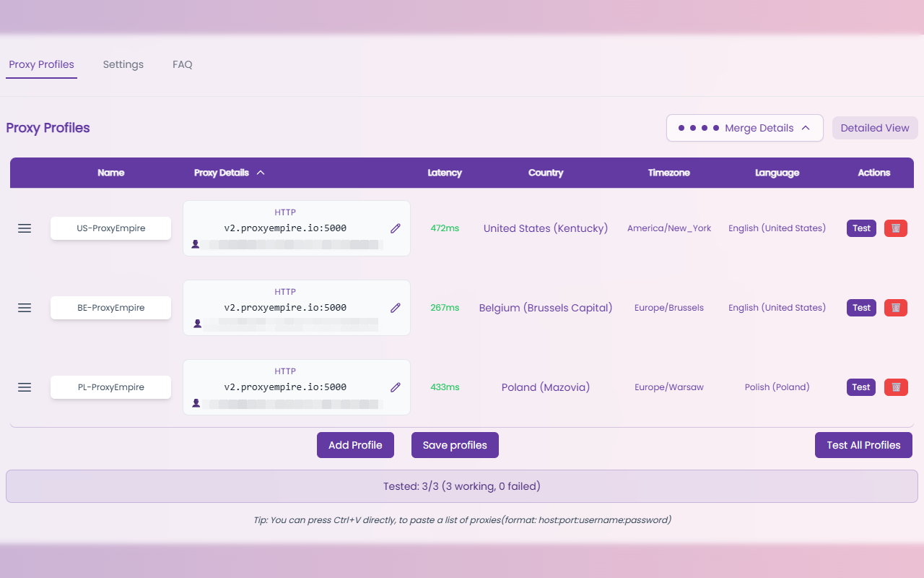Click English (United States) language in US-ProxyEmpire row
The image size is (924, 578).
[777, 228]
